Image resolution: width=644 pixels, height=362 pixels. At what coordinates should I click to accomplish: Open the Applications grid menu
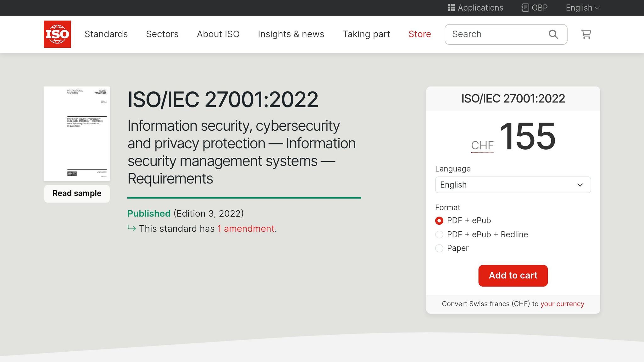tap(475, 8)
